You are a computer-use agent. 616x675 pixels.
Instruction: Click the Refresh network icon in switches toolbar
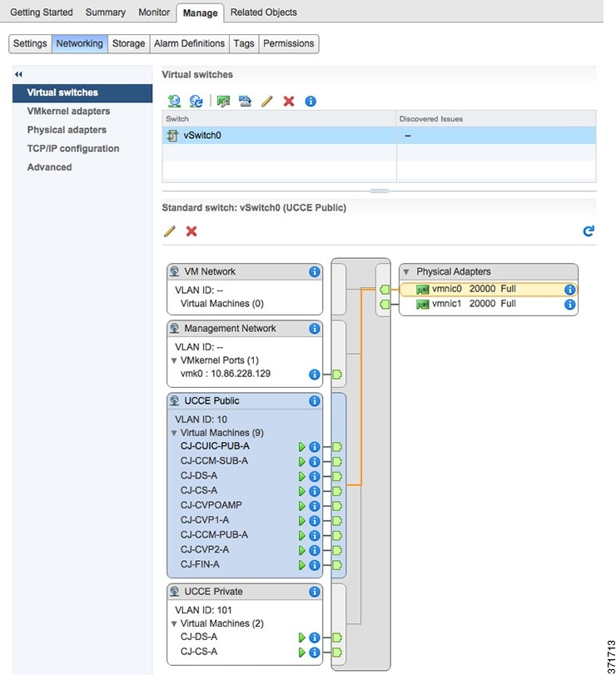[x=196, y=101]
